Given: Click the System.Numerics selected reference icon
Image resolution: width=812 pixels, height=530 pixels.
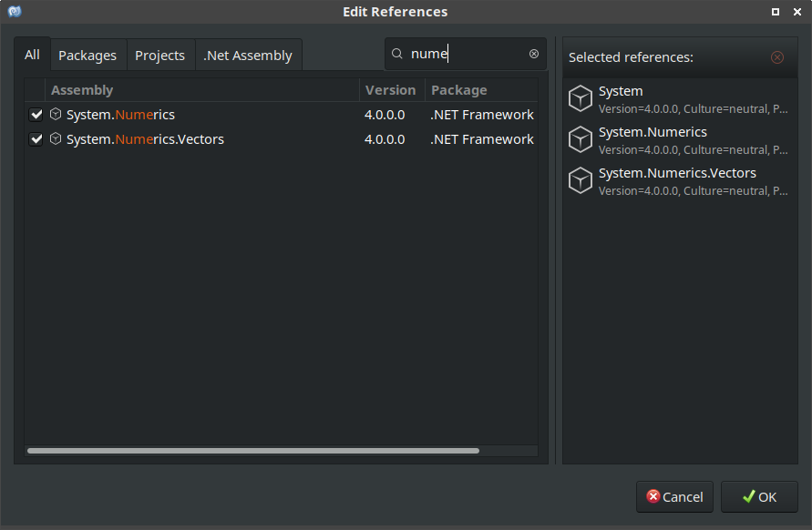Looking at the screenshot, I should coord(580,139).
